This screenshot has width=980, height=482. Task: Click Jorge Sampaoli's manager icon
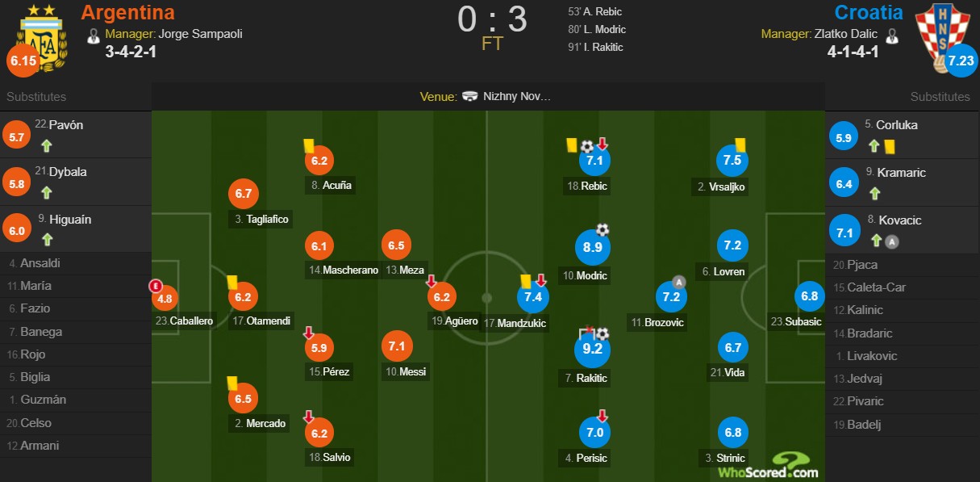pyautogui.click(x=94, y=35)
